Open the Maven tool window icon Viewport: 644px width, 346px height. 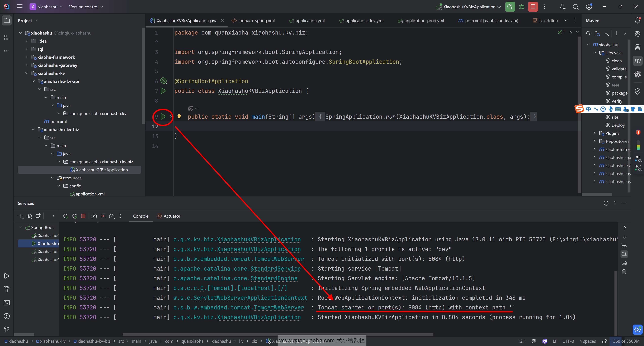(637, 61)
